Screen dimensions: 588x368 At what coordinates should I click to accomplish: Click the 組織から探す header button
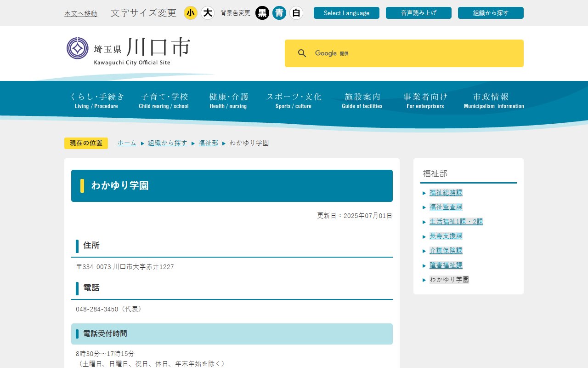click(491, 13)
